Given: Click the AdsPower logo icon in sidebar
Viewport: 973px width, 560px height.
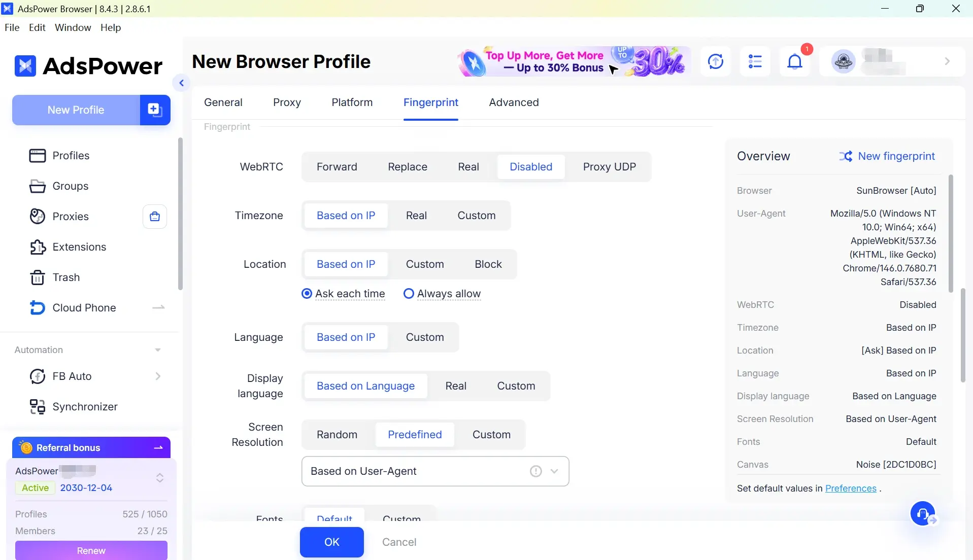Looking at the screenshot, I should 25,66.
